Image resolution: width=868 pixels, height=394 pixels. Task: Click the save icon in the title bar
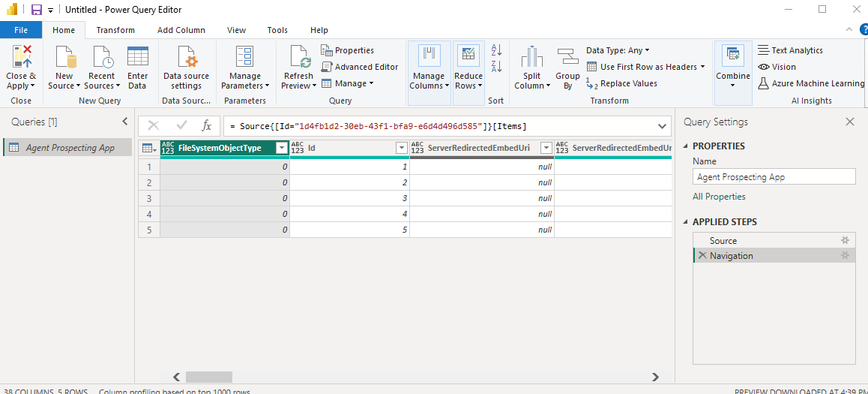[37, 10]
